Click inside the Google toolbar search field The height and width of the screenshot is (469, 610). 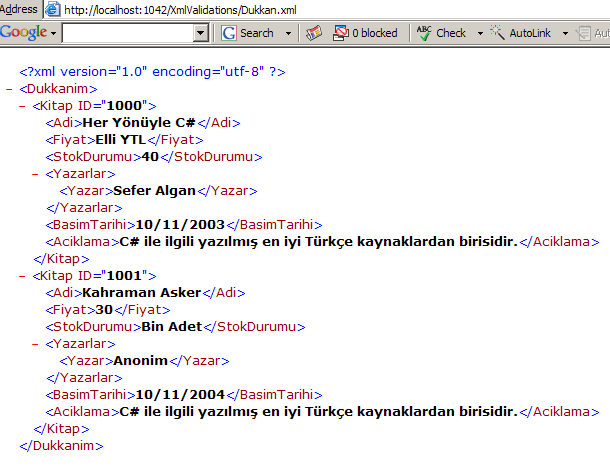pyautogui.click(x=127, y=33)
